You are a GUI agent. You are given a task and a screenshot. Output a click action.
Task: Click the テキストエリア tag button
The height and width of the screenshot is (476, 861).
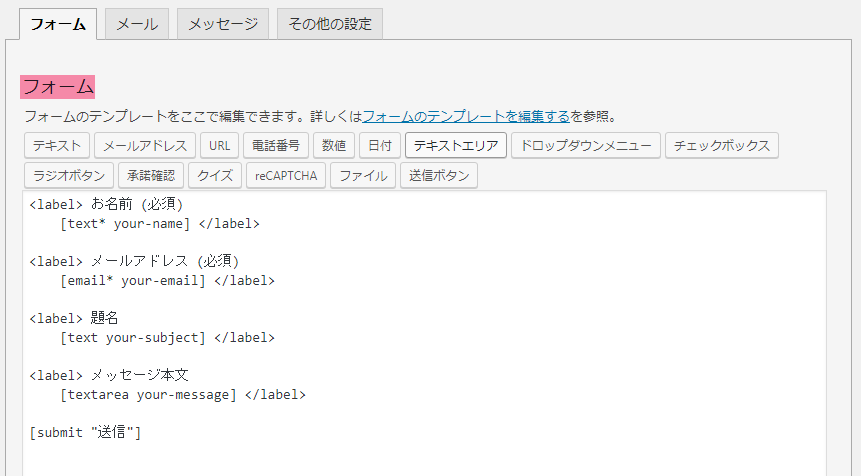456,145
